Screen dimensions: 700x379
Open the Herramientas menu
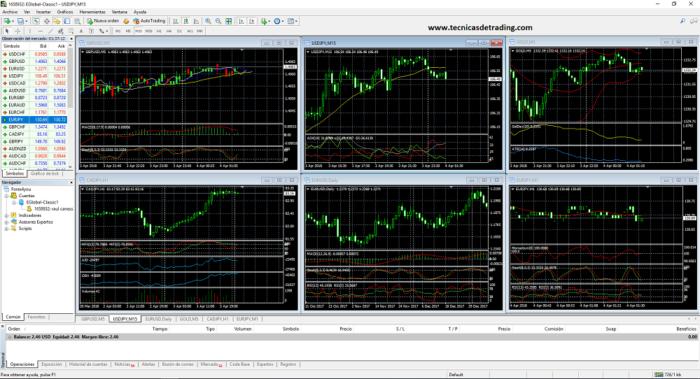(92, 12)
